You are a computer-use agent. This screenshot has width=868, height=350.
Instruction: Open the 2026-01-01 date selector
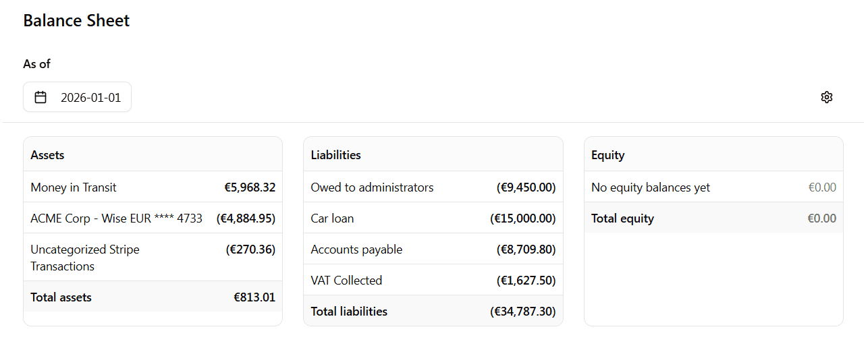click(90, 98)
